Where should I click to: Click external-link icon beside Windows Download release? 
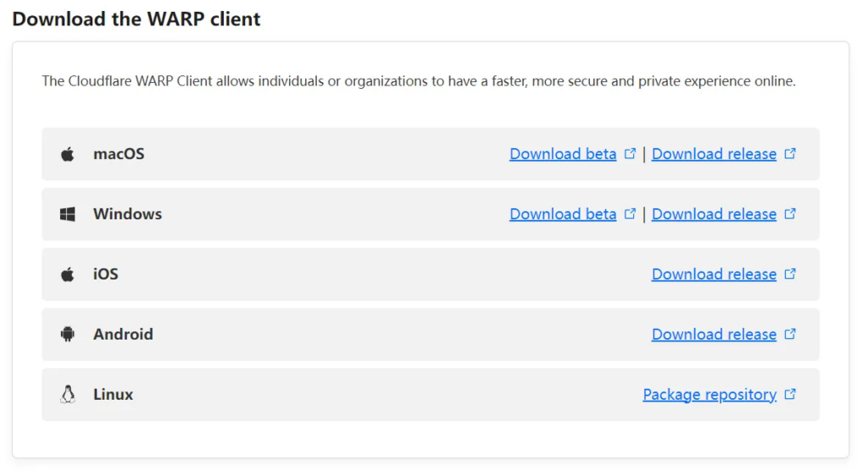(790, 214)
